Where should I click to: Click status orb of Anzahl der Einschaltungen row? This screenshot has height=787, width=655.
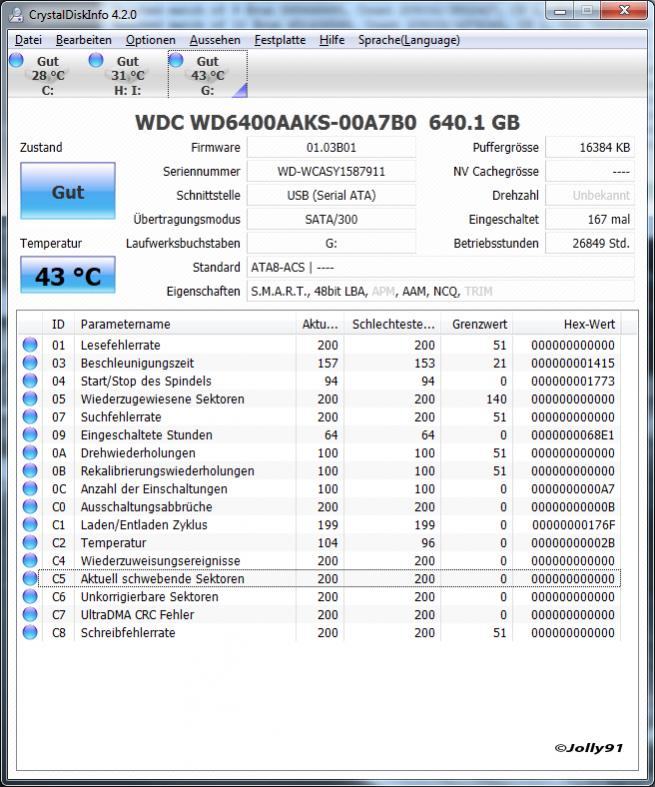coord(30,488)
